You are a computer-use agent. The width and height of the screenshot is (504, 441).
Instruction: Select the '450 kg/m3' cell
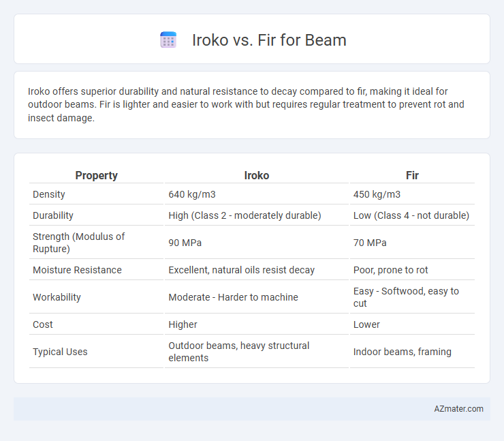point(377,194)
